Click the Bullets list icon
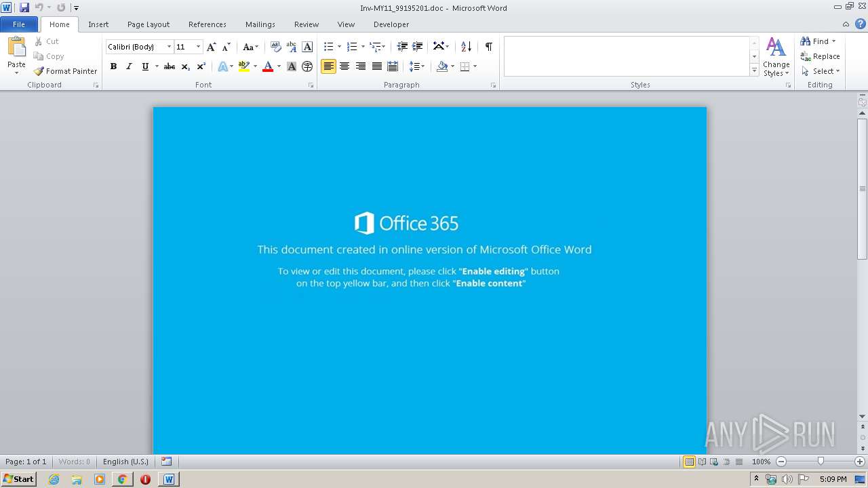 [328, 47]
